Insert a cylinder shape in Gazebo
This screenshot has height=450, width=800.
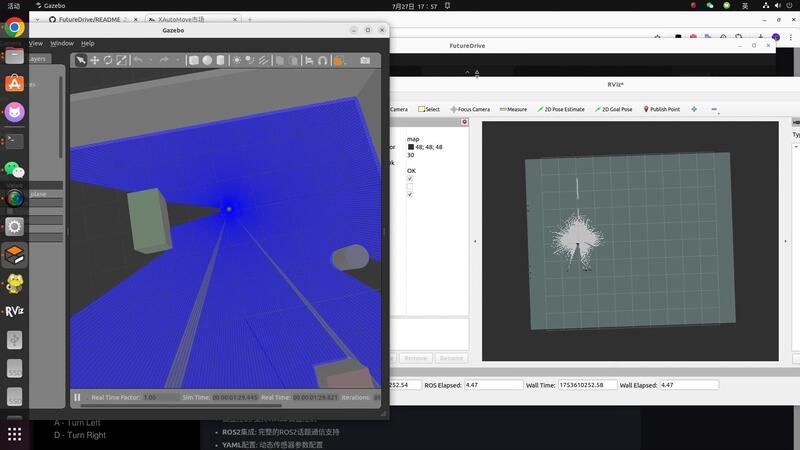click(x=220, y=60)
